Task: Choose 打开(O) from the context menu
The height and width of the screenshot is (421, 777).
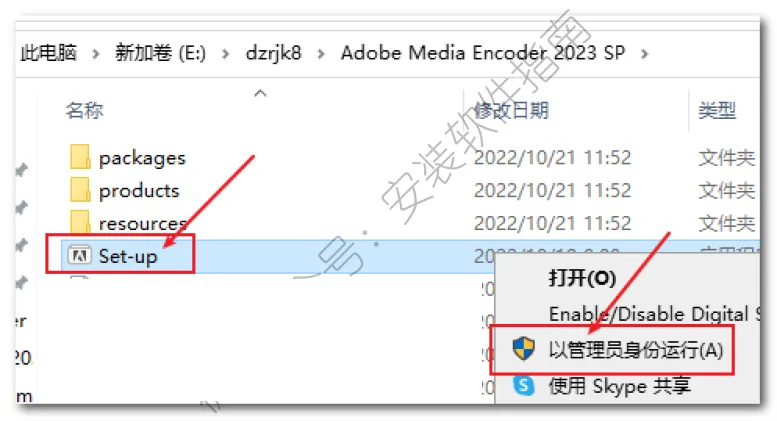Action: (582, 278)
